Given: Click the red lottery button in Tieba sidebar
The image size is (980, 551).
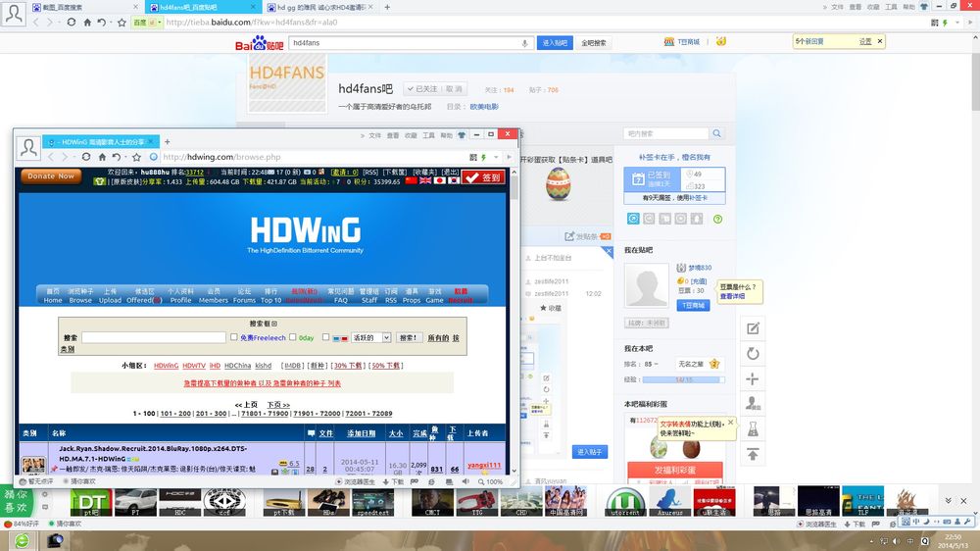Looking at the screenshot, I should click(x=675, y=471).
